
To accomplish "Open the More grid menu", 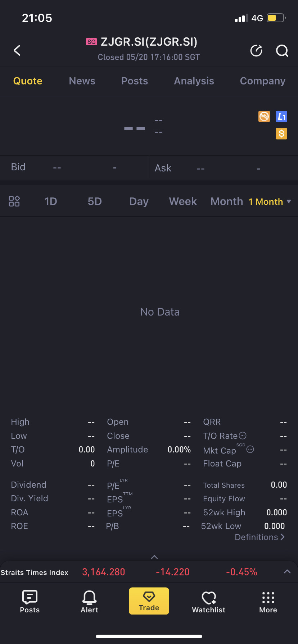I will pyautogui.click(x=268, y=602).
